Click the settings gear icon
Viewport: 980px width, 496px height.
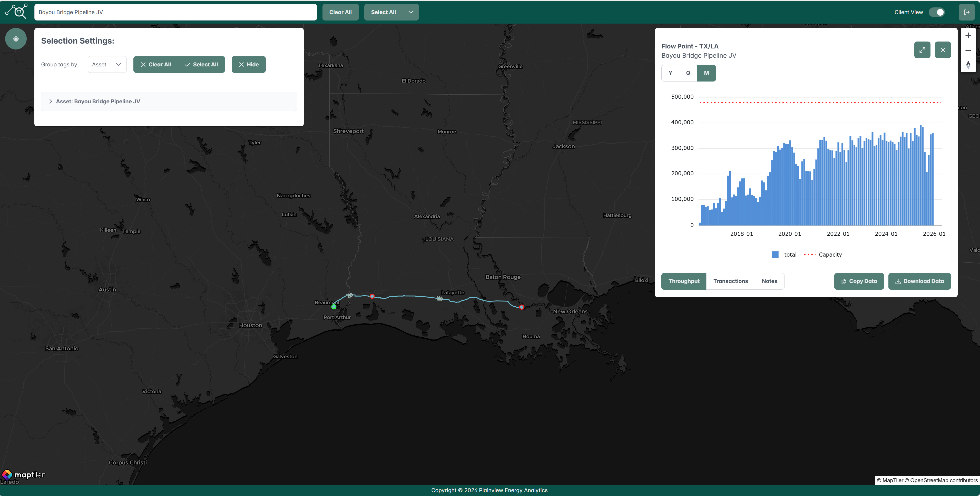click(16, 39)
